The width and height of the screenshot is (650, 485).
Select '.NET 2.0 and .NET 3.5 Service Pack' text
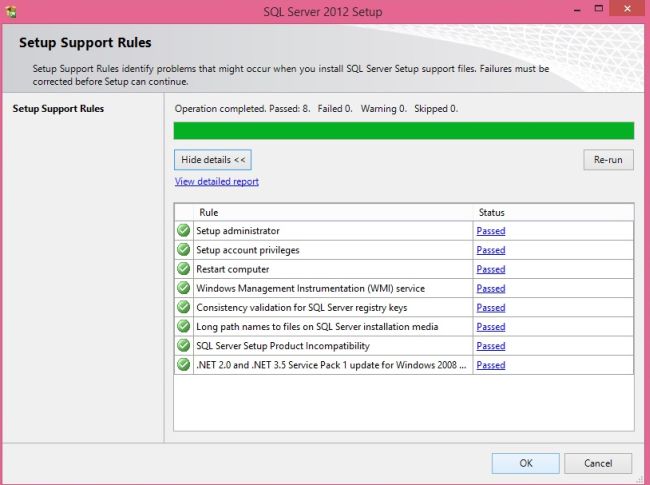click(331, 365)
